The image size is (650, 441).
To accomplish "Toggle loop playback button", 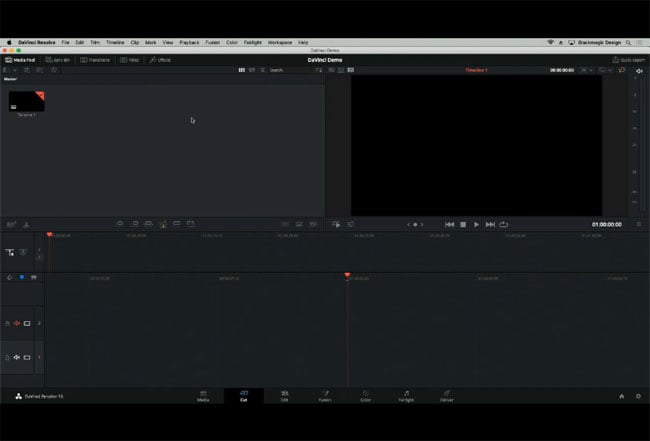I will pyautogui.click(x=503, y=224).
